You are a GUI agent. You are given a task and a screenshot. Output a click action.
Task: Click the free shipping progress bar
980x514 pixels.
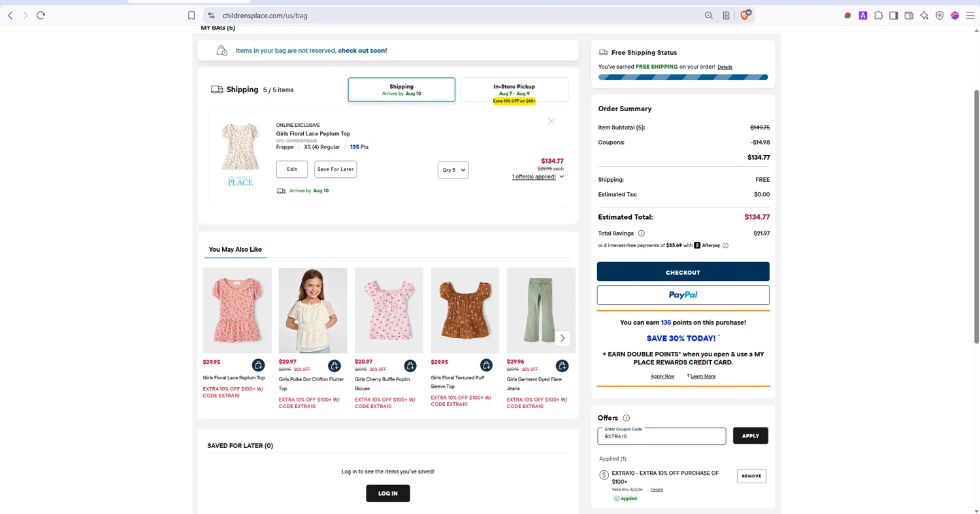[x=683, y=77]
